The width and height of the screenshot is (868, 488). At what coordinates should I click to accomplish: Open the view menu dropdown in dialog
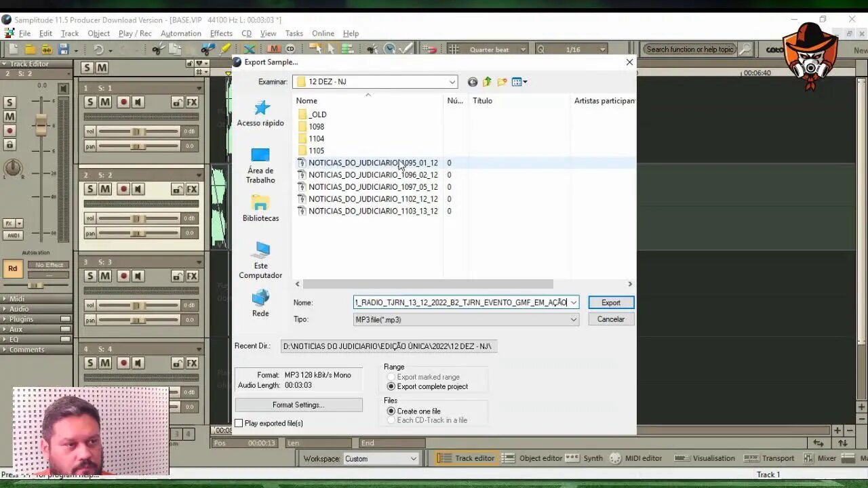pyautogui.click(x=526, y=82)
